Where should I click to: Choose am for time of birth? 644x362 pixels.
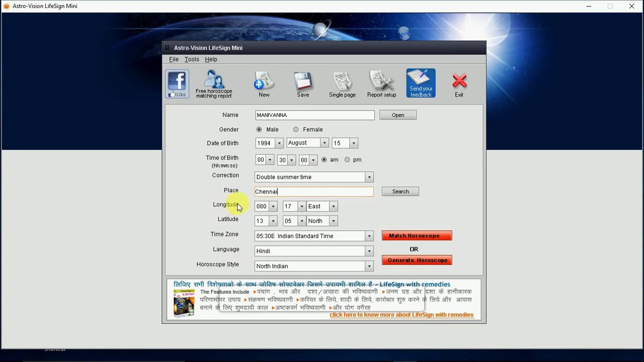tap(324, 160)
